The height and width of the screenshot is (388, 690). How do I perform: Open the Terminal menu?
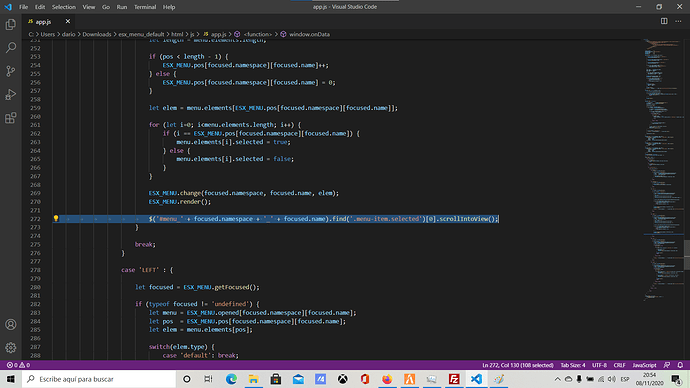[145, 7]
